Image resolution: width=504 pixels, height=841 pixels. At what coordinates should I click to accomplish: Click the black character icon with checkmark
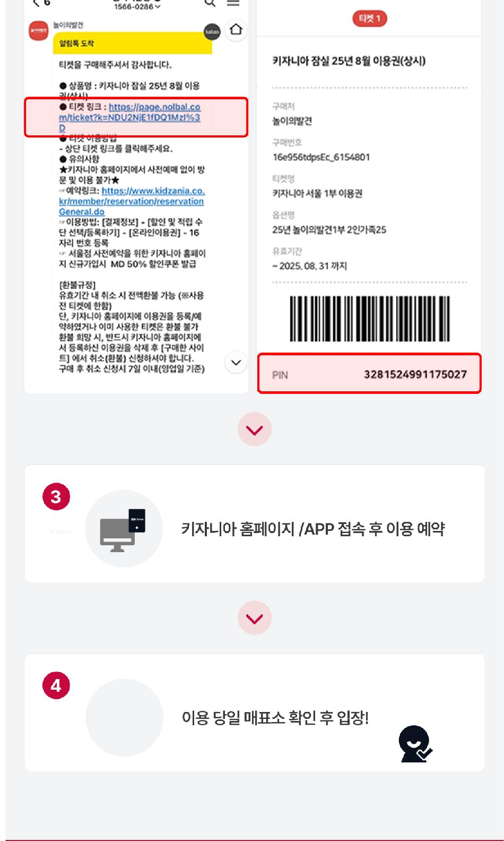pos(415,744)
